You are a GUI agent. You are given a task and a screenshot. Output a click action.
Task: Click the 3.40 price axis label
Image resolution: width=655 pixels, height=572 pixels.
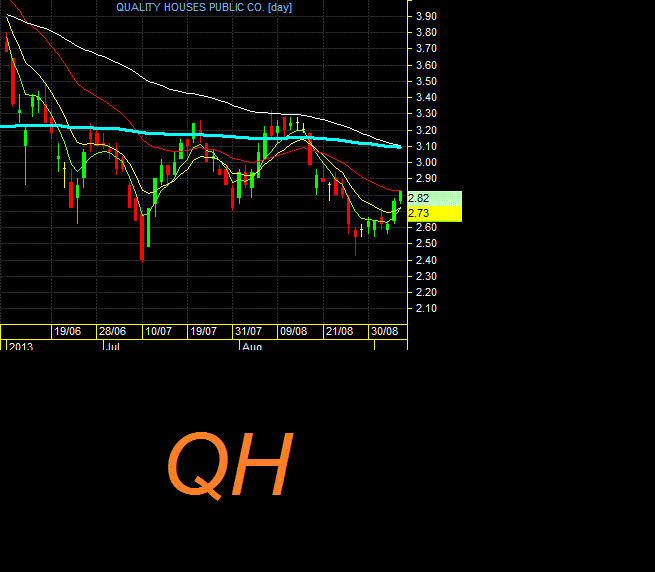point(427,97)
